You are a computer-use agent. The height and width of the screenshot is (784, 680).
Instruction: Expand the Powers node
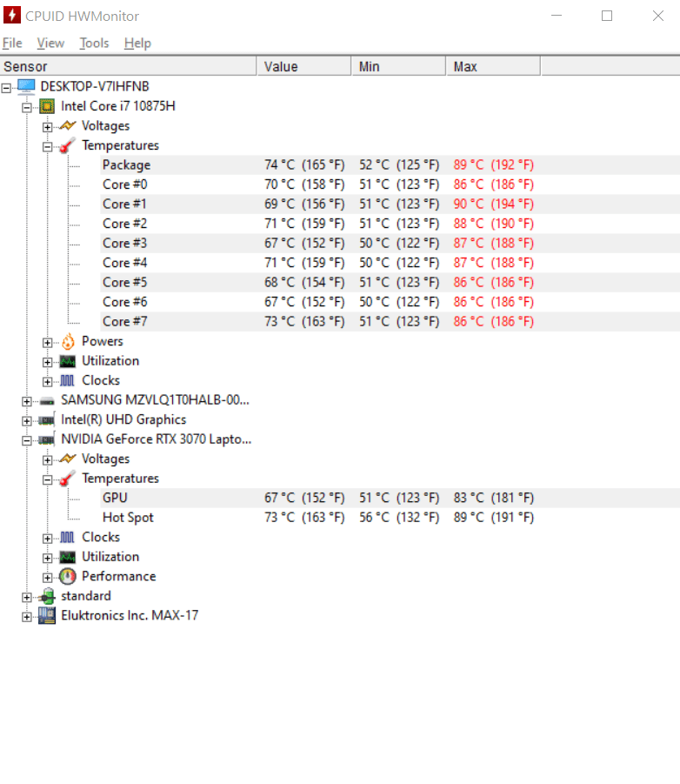48,343
